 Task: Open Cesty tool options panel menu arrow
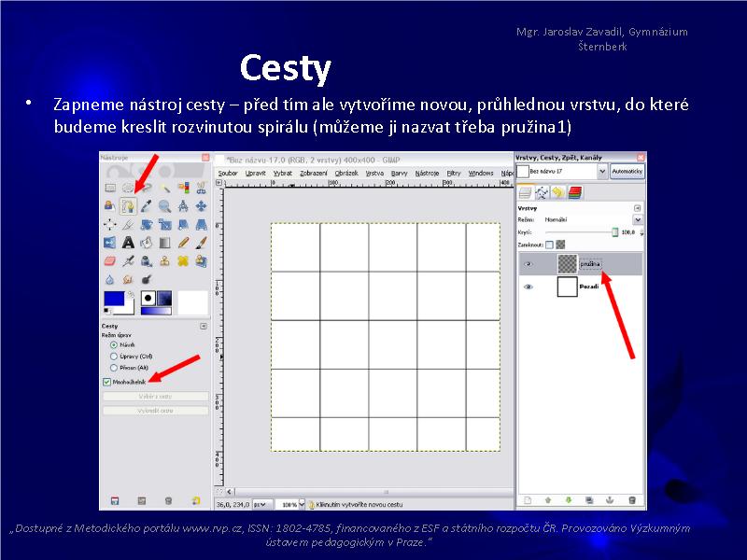pyautogui.click(x=204, y=326)
